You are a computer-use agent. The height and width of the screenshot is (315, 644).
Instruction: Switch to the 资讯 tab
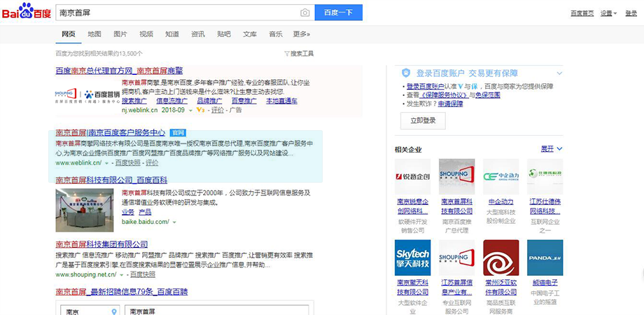point(198,34)
